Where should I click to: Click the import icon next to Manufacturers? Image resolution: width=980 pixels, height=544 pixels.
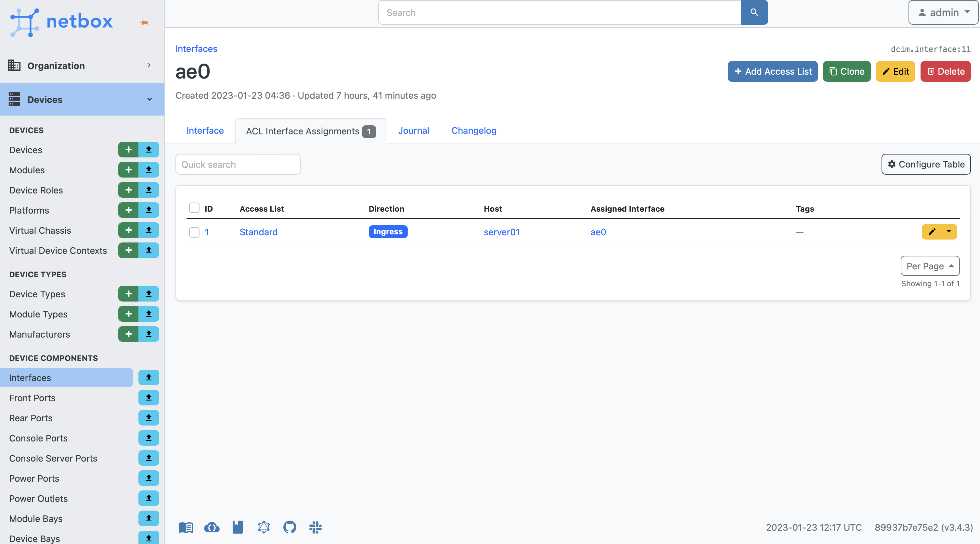(149, 334)
